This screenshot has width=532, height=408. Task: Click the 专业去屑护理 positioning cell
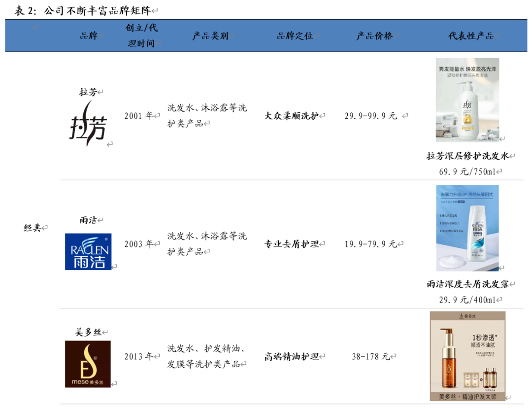(292, 244)
